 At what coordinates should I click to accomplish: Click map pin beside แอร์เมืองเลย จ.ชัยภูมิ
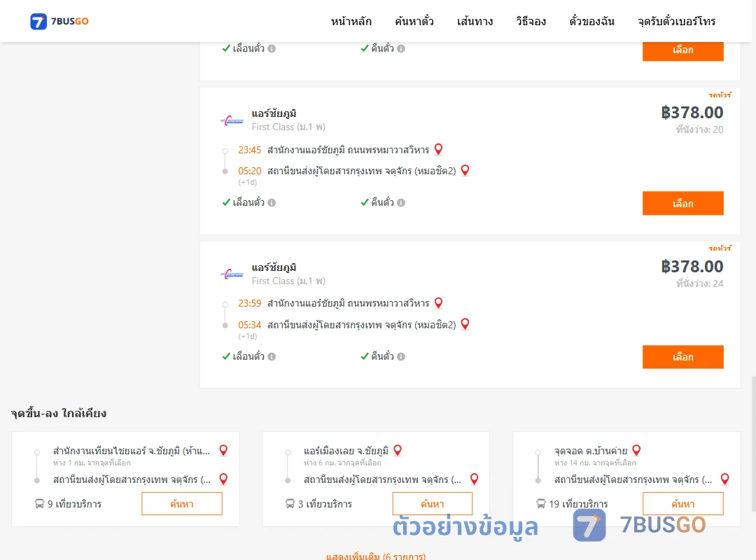point(398,451)
